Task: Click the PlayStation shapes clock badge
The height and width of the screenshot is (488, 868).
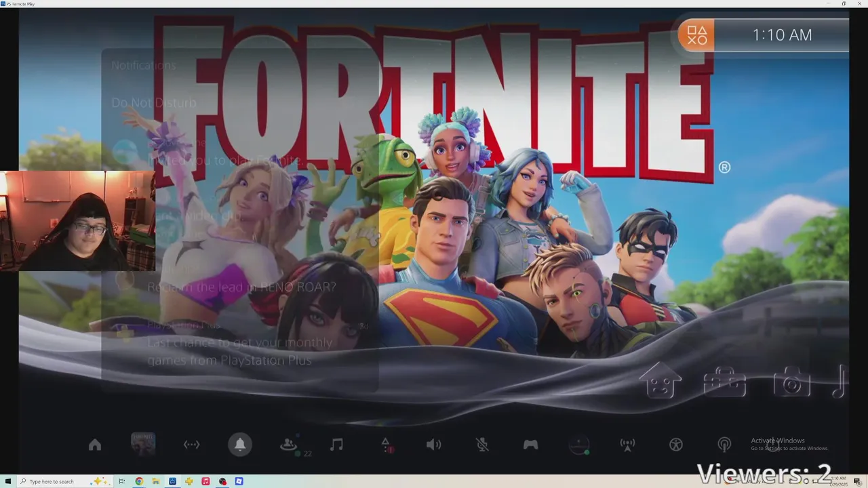Action: point(696,35)
